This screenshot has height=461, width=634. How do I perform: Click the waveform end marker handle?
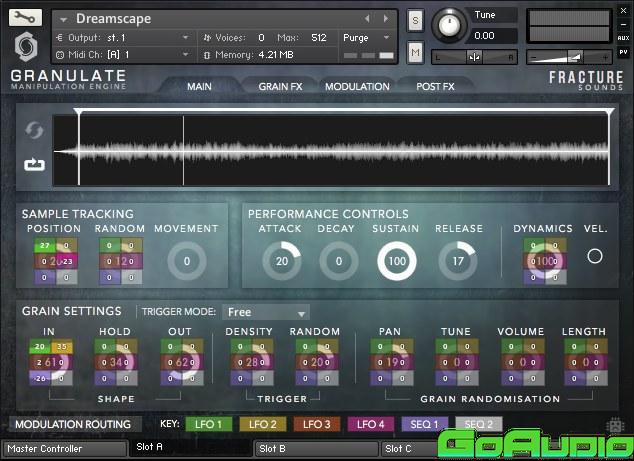pos(609,112)
